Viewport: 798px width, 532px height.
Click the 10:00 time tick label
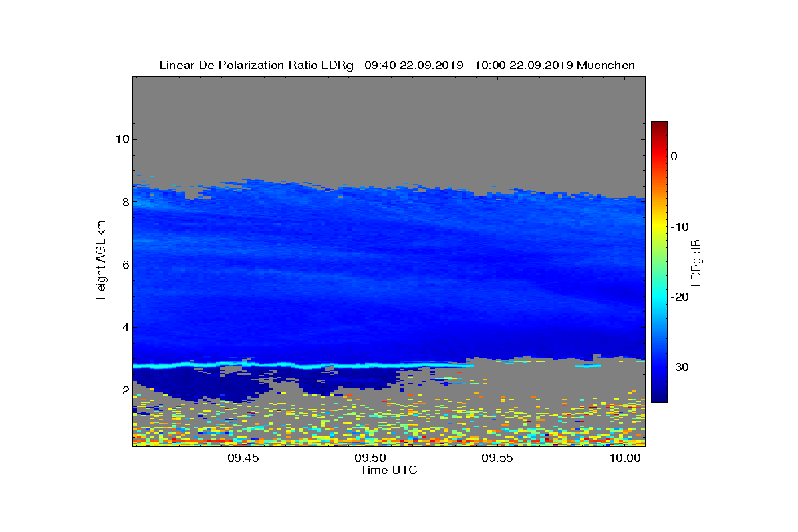point(625,458)
